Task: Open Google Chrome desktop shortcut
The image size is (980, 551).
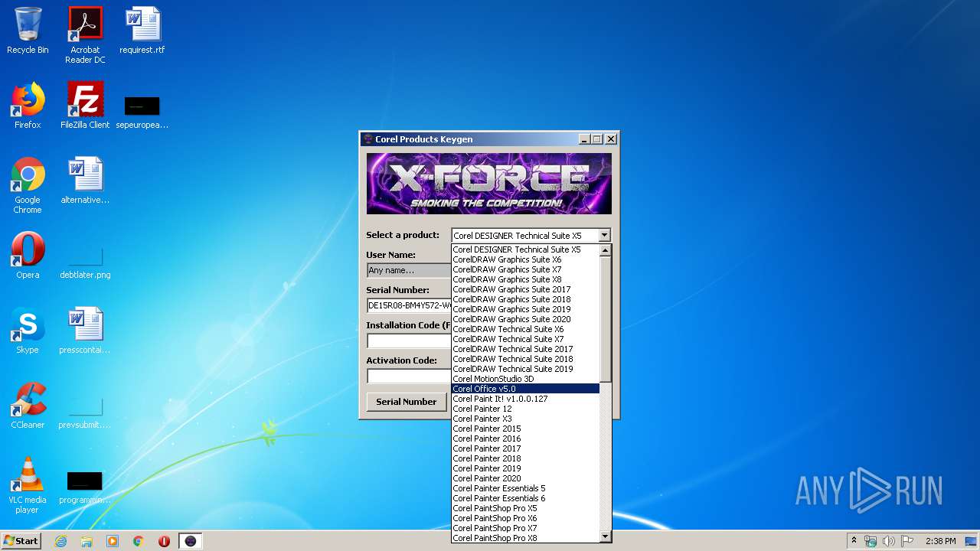Action: (x=28, y=185)
